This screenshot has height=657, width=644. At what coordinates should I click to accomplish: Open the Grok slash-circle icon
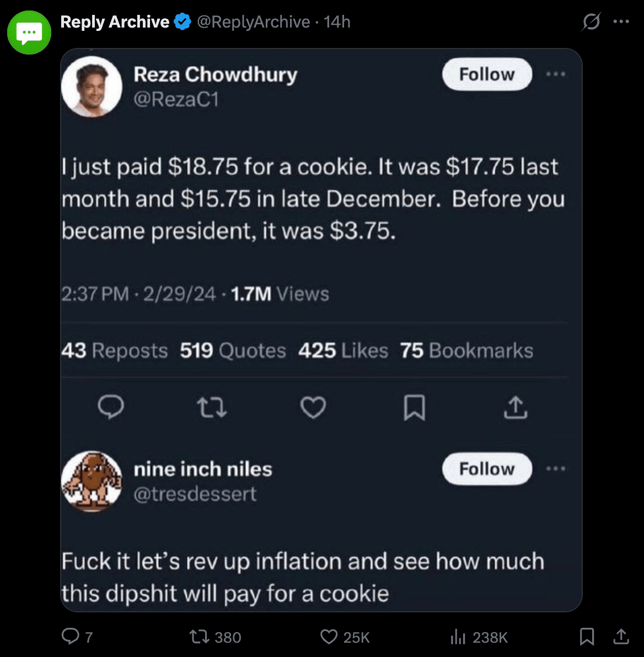click(591, 22)
